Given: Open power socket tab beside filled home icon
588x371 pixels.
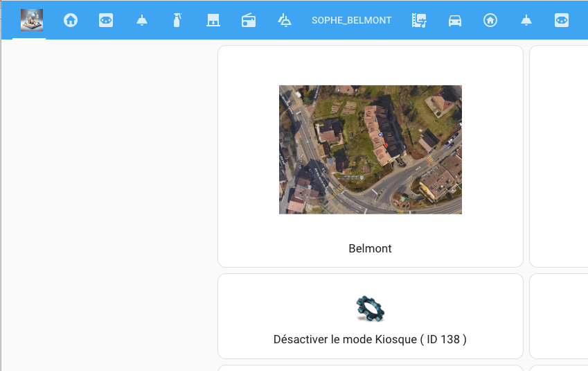Looking at the screenshot, I should click(x=106, y=20).
